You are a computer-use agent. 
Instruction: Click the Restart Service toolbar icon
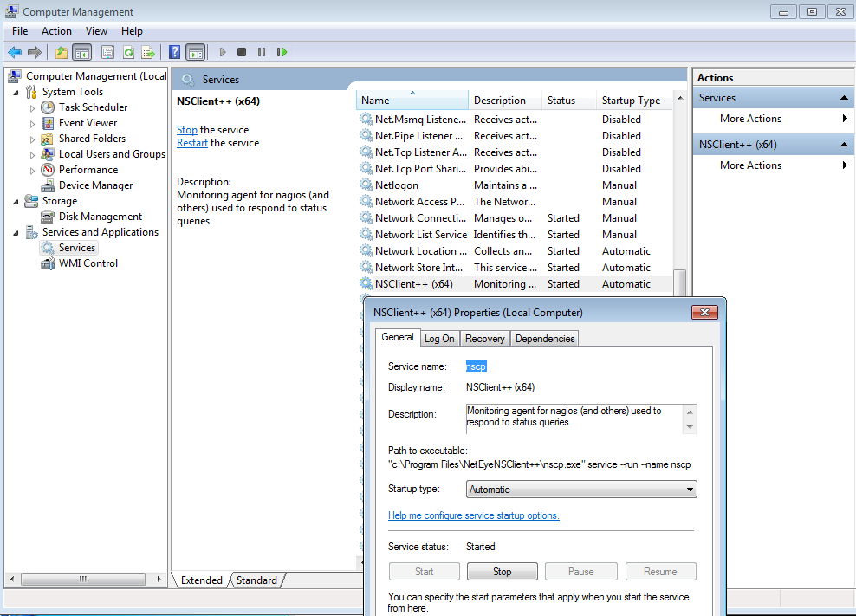tap(282, 53)
